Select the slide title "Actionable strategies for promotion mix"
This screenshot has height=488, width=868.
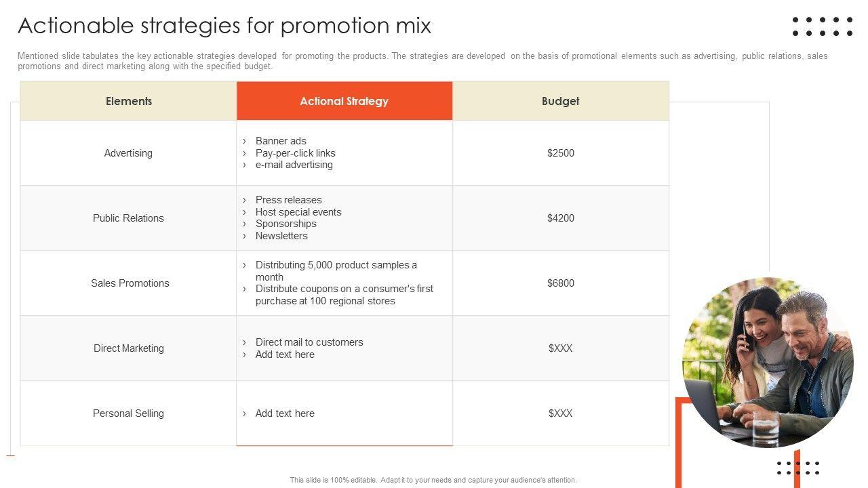pyautogui.click(x=224, y=26)
